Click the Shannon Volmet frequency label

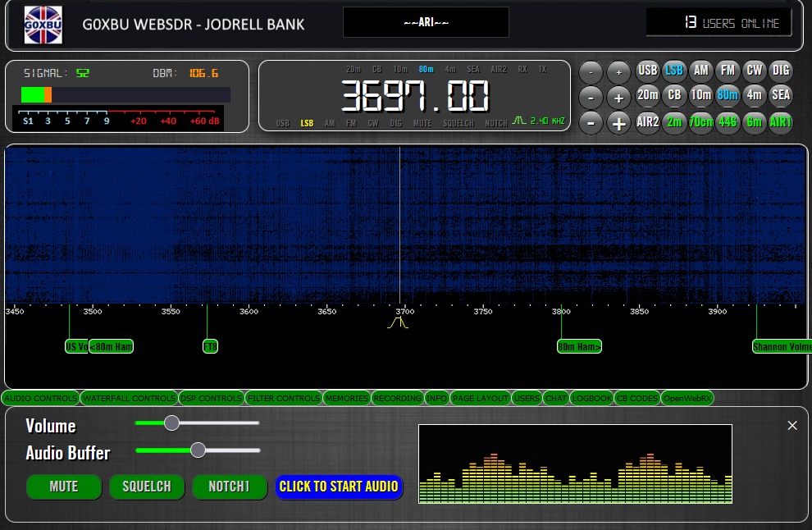[x=781, y=346]
